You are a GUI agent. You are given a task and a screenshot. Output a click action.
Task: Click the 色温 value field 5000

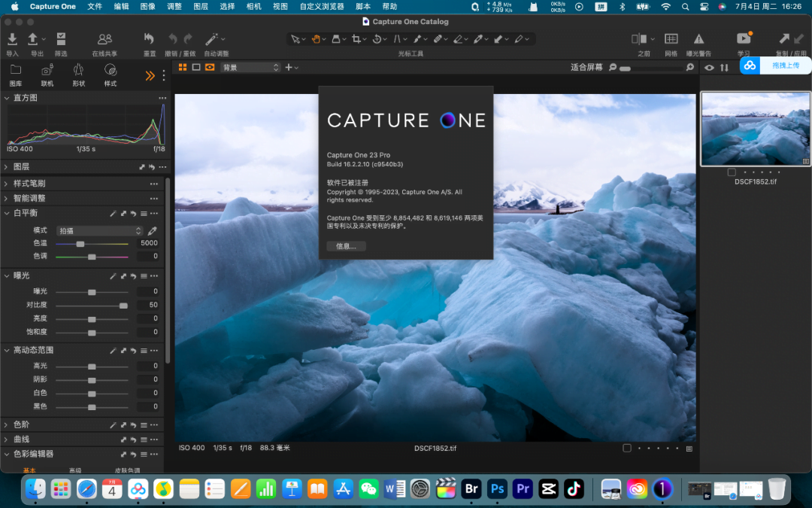[x=147, y=243]
